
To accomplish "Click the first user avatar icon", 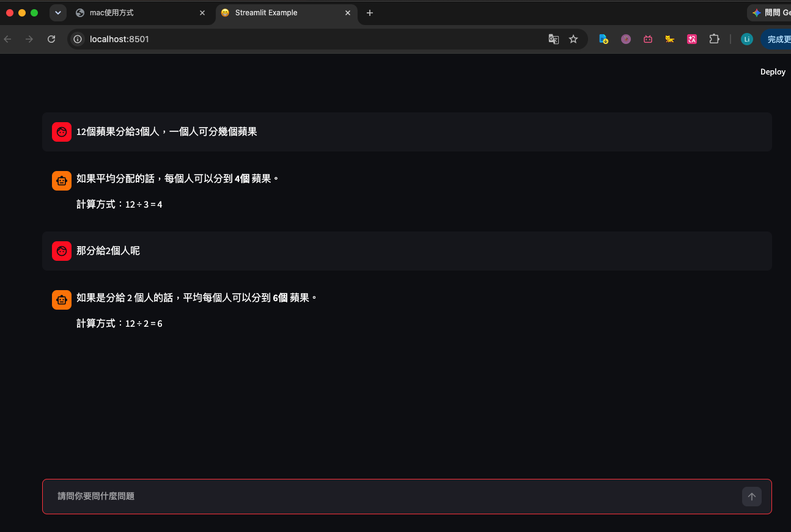I will (x=62, y=131).
